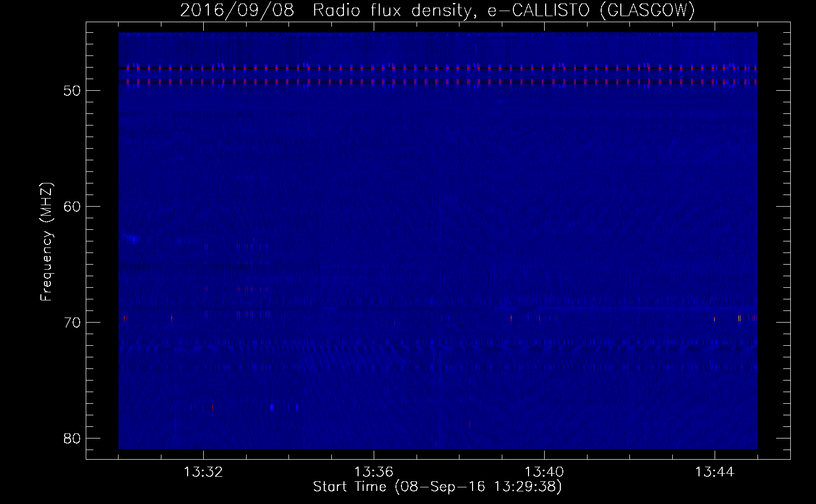Viewport: 816px width, 504px height.
Task: Click the plot title mentioning e-CALLISTO (GLASGOW)
Action: tap(437, 11)
